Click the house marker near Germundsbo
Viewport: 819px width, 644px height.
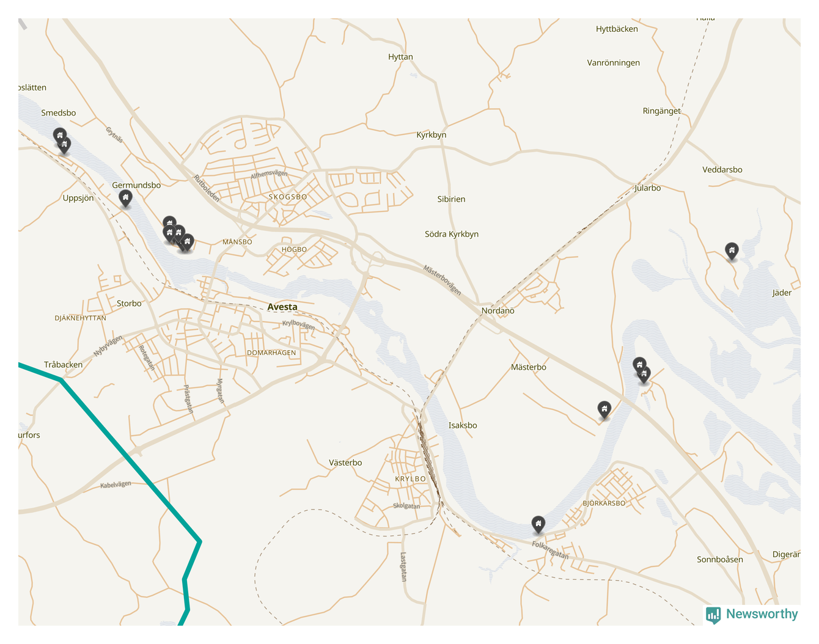coord(125,198)
